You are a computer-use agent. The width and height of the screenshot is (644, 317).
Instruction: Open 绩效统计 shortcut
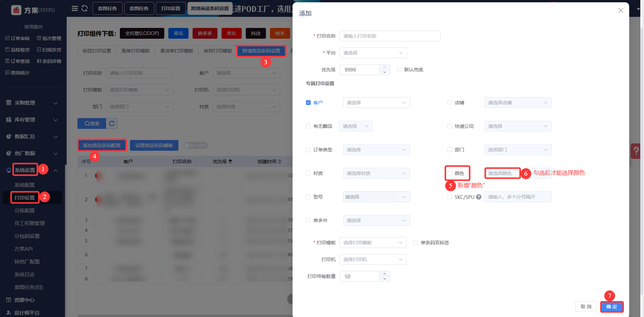(18, 73)
